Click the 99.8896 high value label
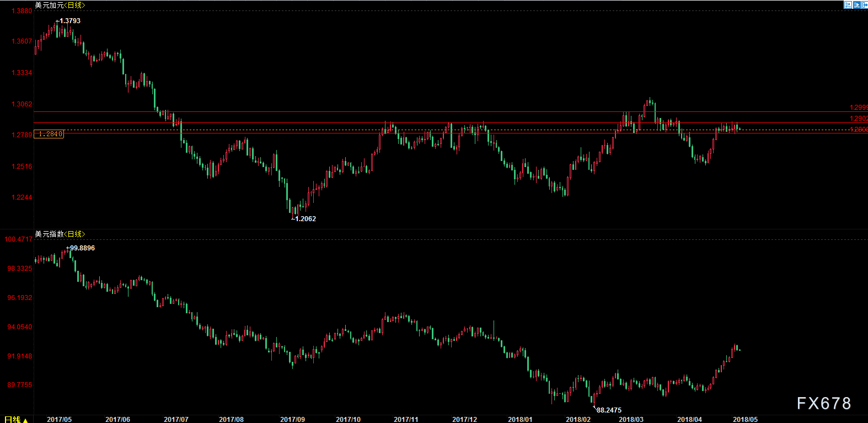The image size is (868, 423). [82, 248]
